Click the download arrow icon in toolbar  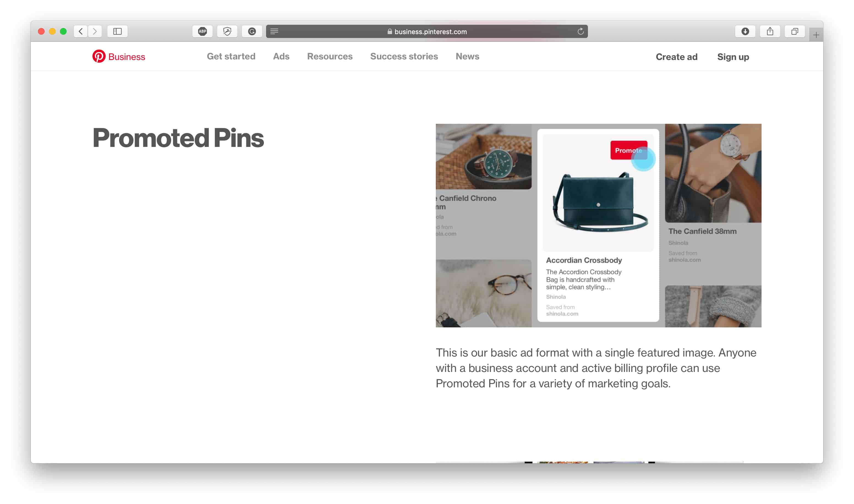tap(745, 31)
